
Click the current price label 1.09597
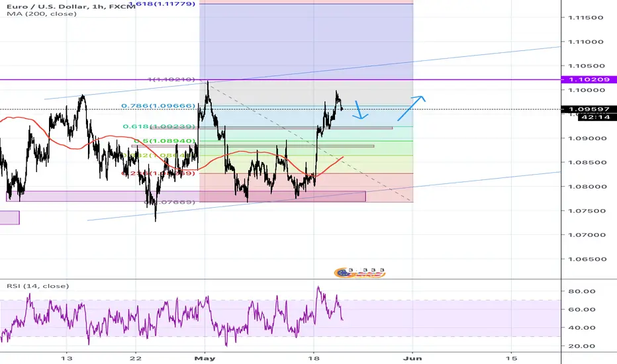[589, 109]
